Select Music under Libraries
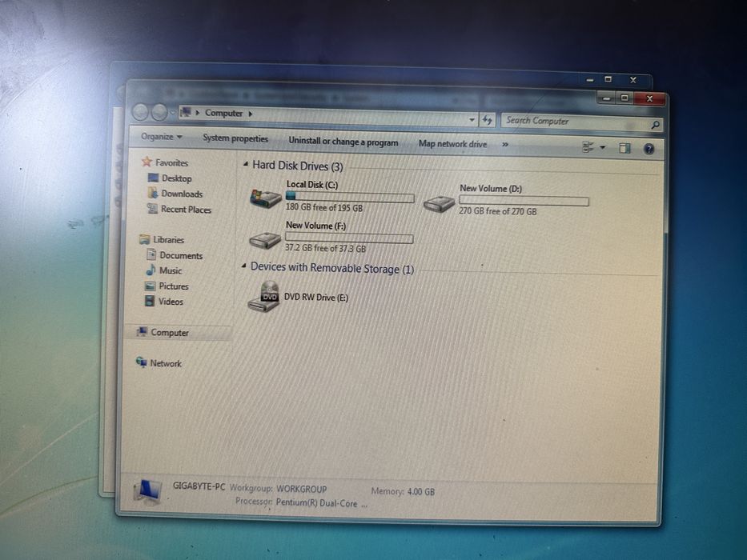The width and height of the screenshot is (747, 560). coord(171,270)
